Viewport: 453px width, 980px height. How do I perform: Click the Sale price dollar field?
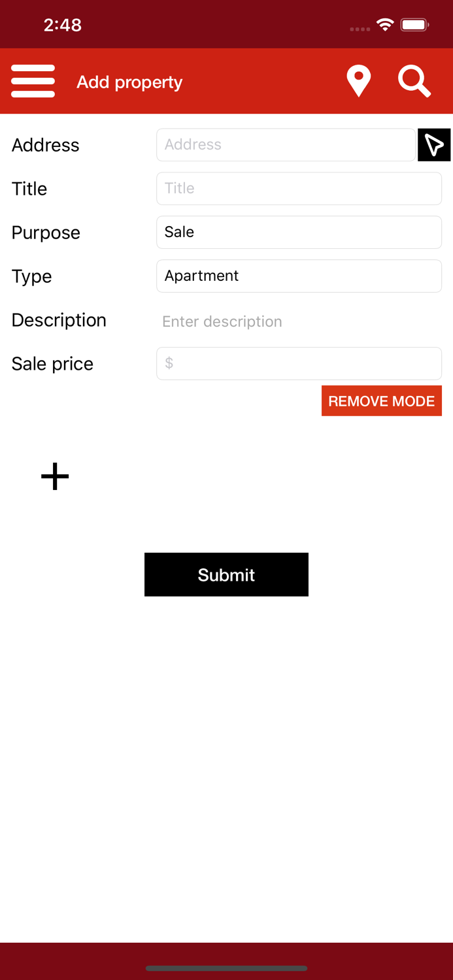(299, 363)
